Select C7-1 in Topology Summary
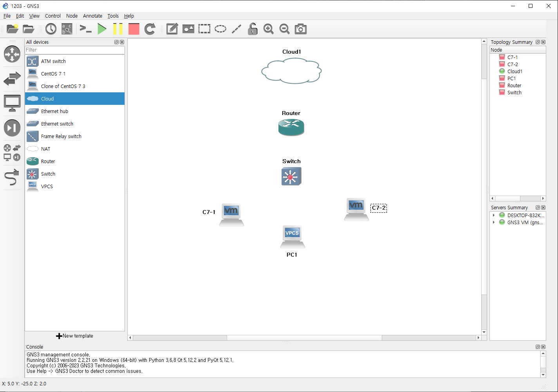Image resolution: width=558 pixels, height=392 pixels. [513, 58]
